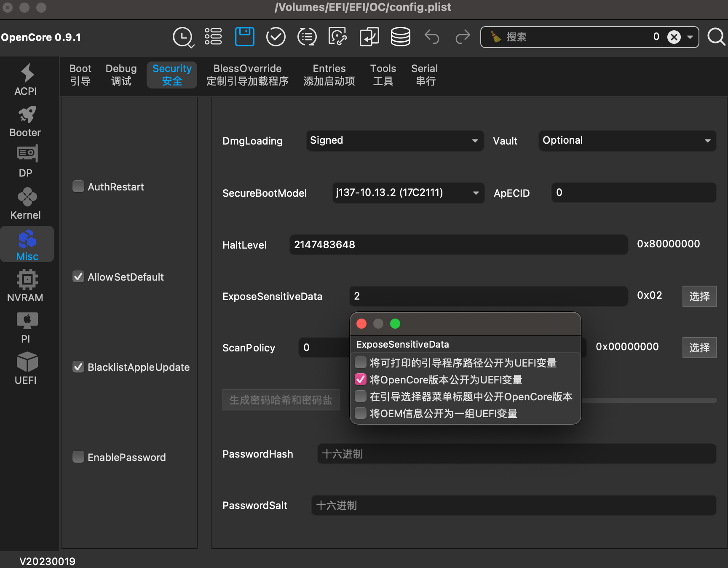Click the clock history toolbar icon

pyautogui.click(x=183, y=37)
